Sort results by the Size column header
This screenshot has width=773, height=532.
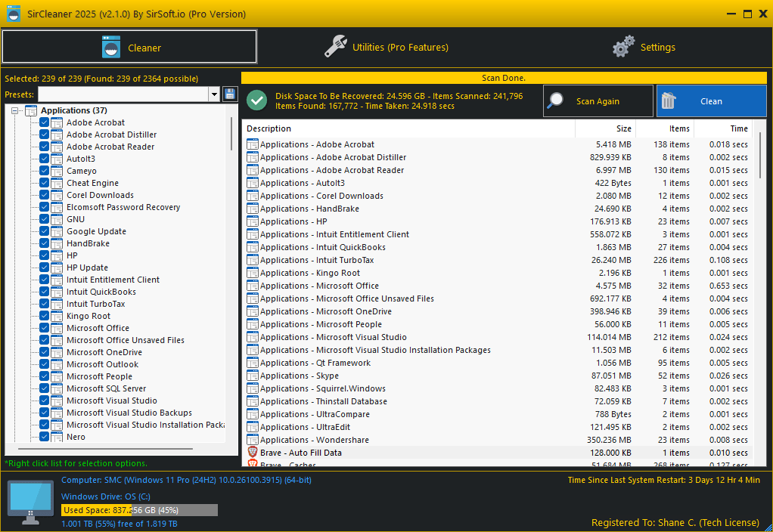point(605,128)
